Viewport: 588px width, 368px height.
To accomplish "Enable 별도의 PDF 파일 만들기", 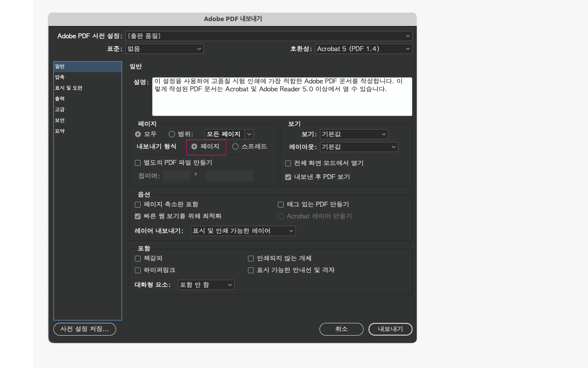I will point(138,163).
